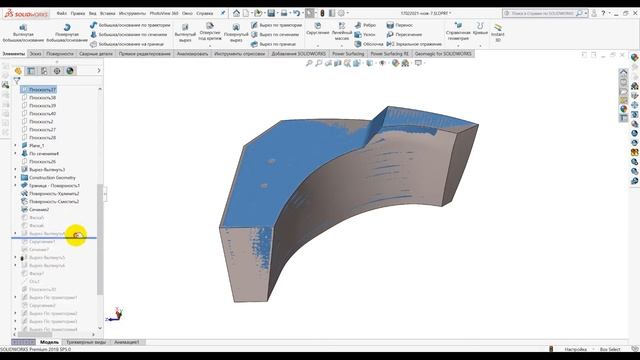Open the Справка menu
Viewport: 640px width, 360px height.
coord(204,13)
